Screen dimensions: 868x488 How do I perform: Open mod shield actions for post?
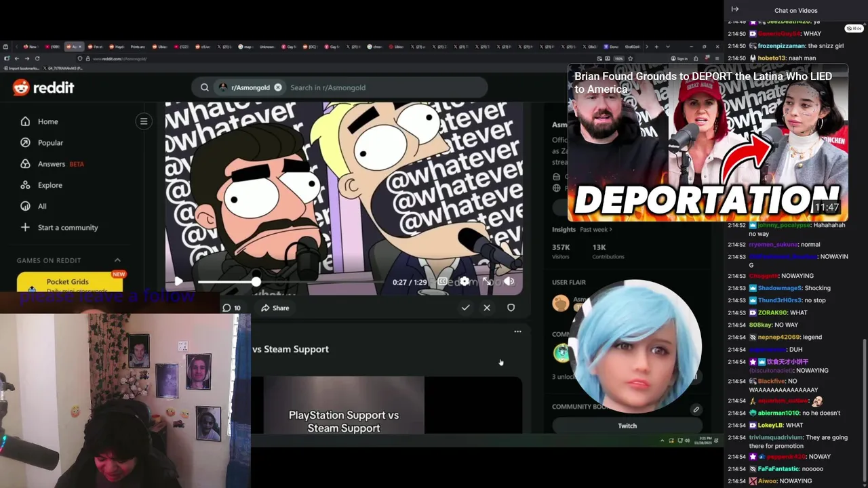point(511,308)
